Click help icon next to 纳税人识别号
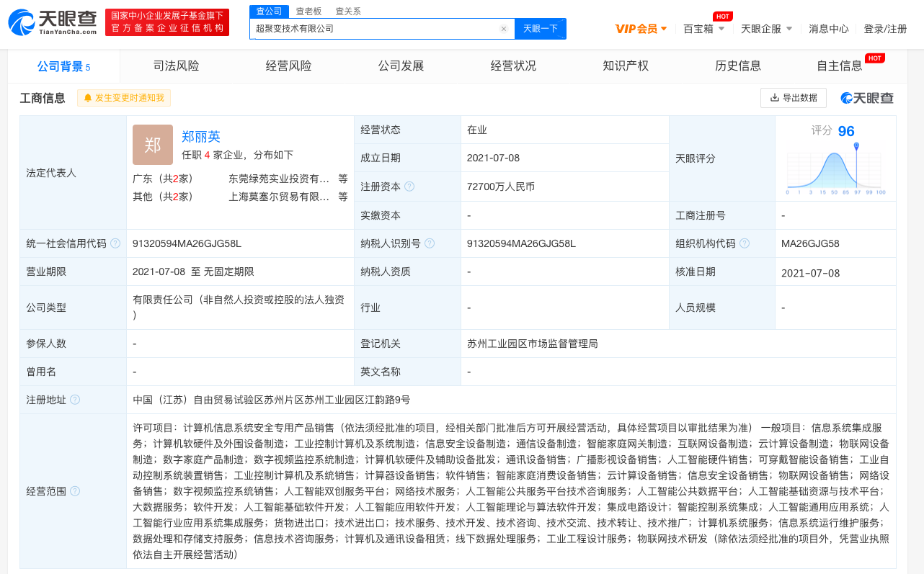The height and width of the screenshot is (574, 924). tap(430, 243)
